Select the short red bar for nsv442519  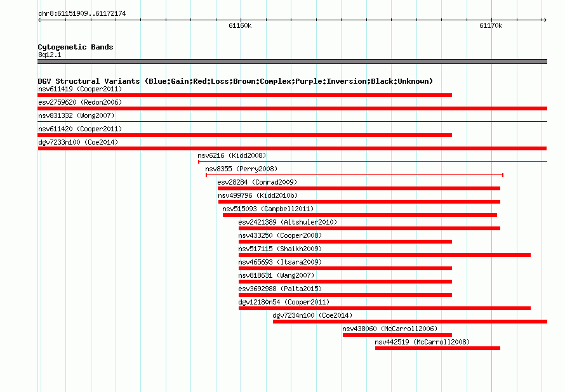(438, 348)
